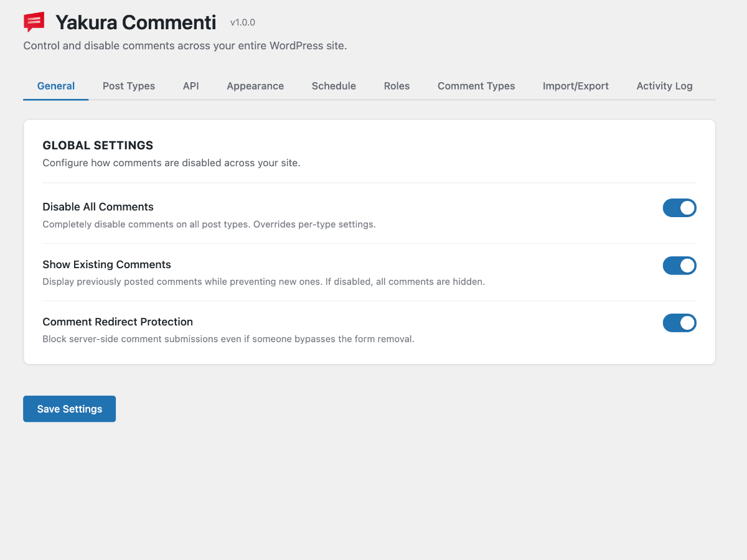Select the General tab

click(x=55, y=86)
